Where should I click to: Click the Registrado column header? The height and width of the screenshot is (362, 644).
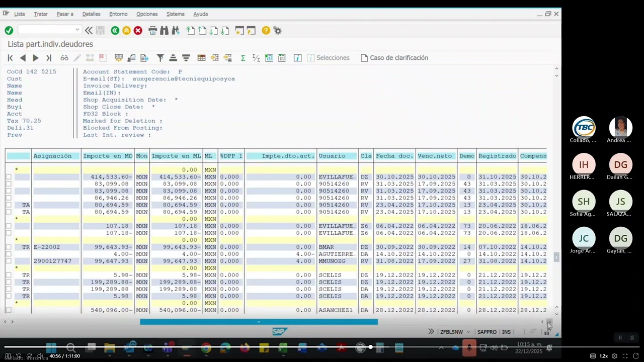[497, 156]
